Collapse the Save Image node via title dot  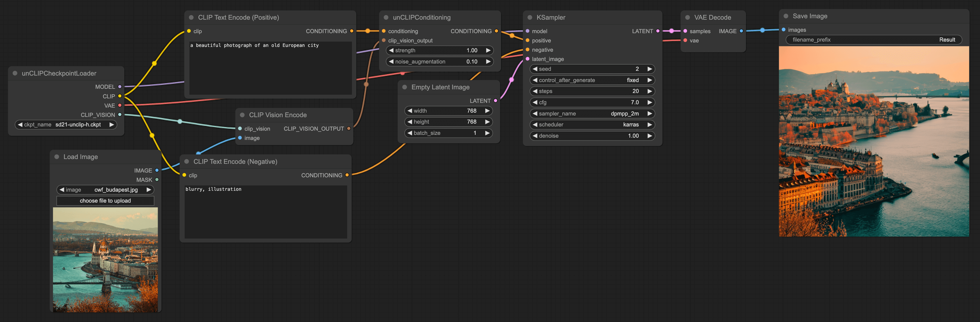pyautogui.click(x=786, y=16)
